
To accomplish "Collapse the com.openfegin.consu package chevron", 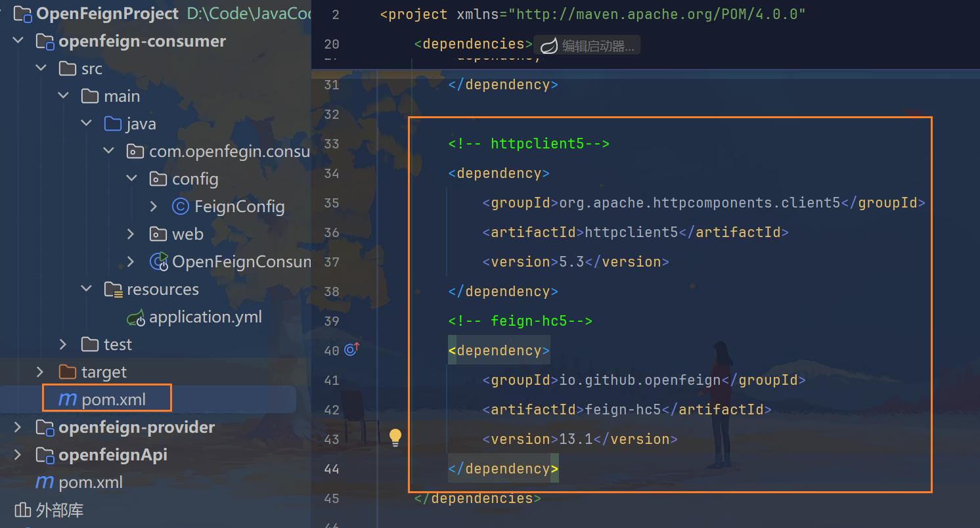I will point(108,152).
